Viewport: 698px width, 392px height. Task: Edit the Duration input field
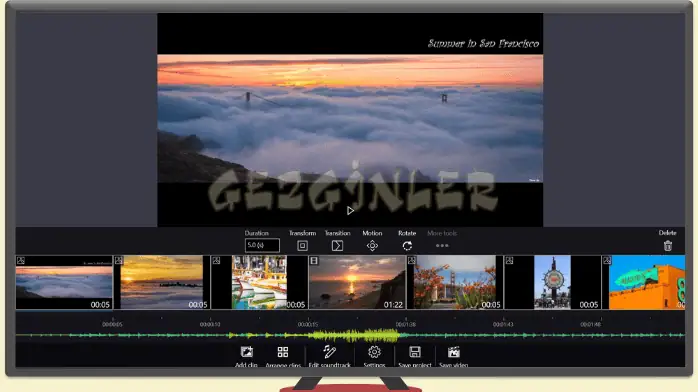(262, 245)
